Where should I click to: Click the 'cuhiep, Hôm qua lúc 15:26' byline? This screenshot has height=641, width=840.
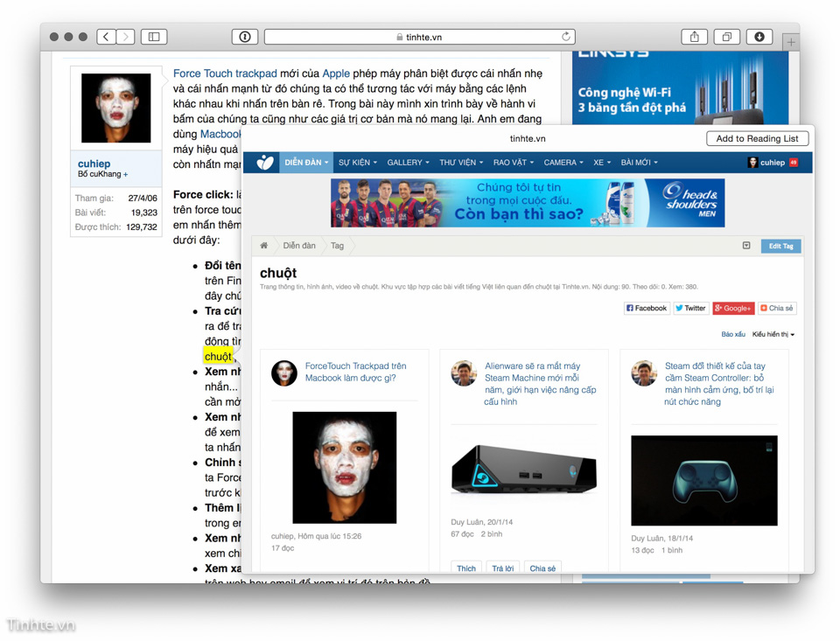coord(316,536)
